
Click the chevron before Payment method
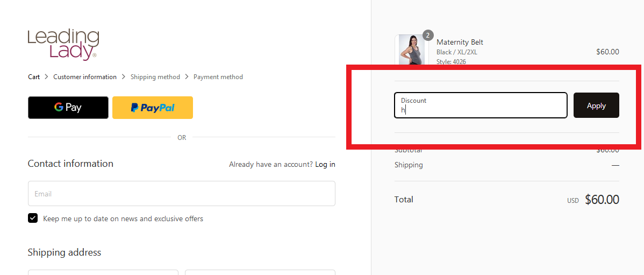187,77
